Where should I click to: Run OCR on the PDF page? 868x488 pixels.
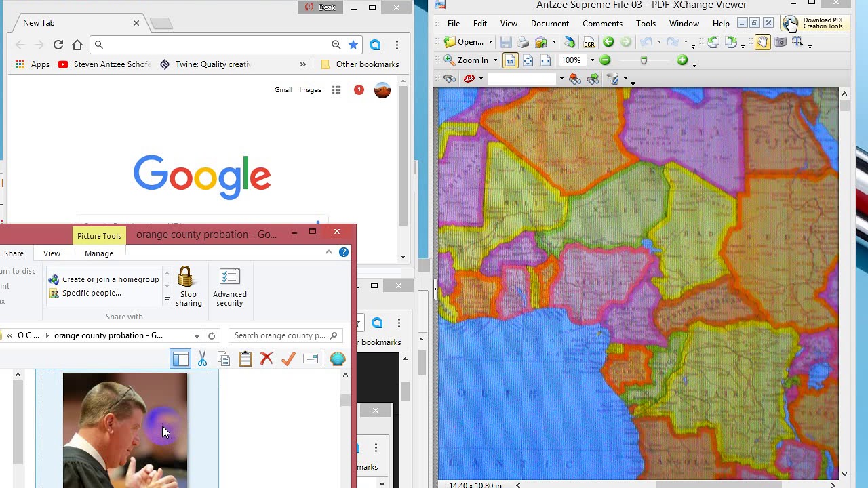tap(589, 42)
